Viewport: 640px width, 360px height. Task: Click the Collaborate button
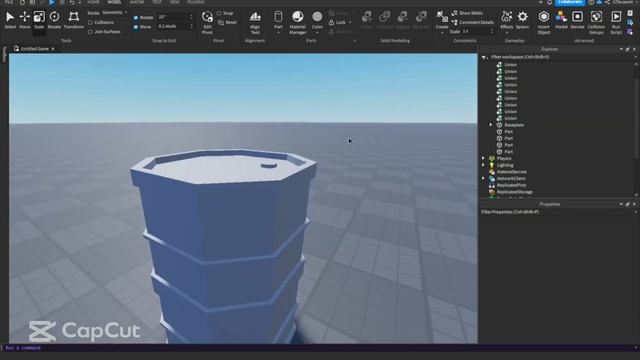[x=570, y=2]
